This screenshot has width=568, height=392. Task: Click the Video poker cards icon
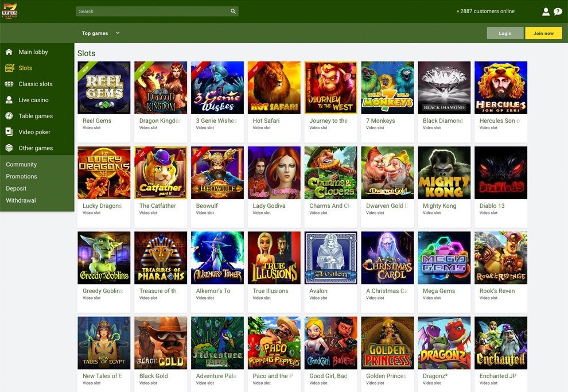point(9,132)
